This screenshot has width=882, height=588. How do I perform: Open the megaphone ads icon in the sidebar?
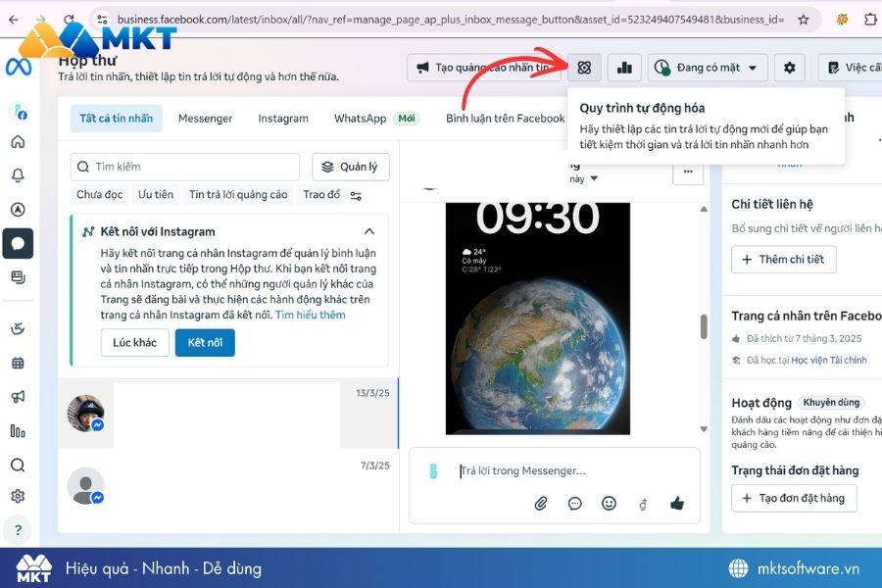(18, 398)
